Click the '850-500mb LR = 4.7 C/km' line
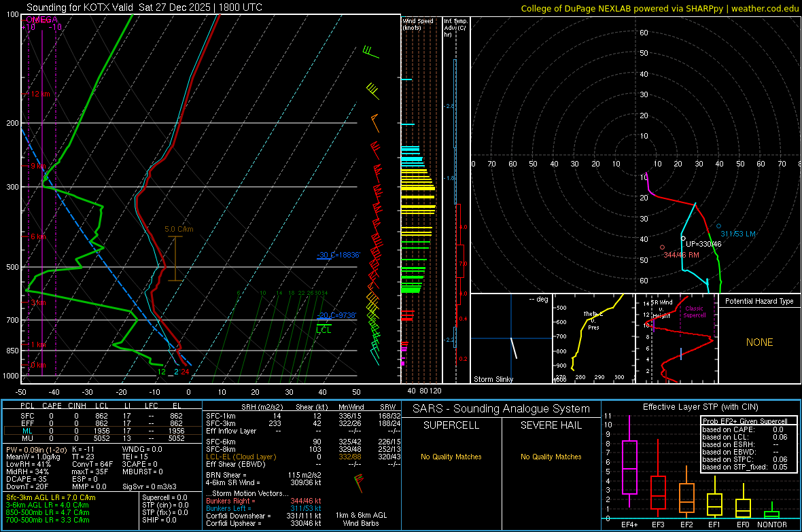802x532 pixels. point(48,512)
